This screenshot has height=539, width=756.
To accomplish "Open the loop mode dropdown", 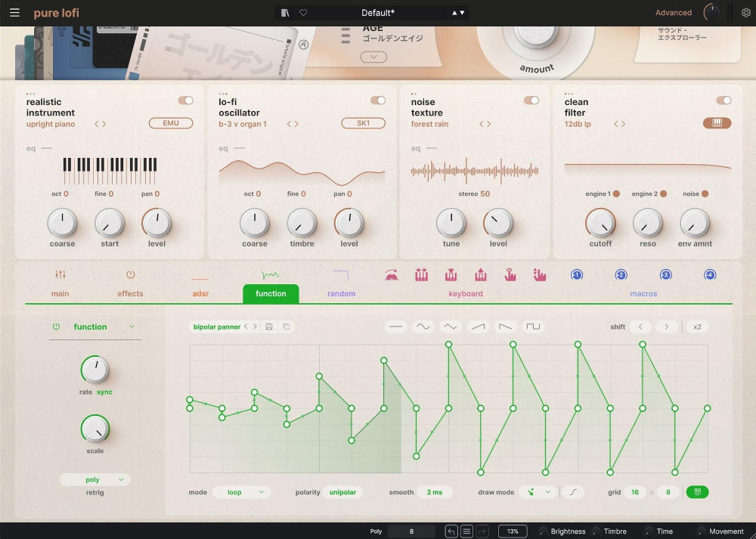I will (x=240, y=492).
